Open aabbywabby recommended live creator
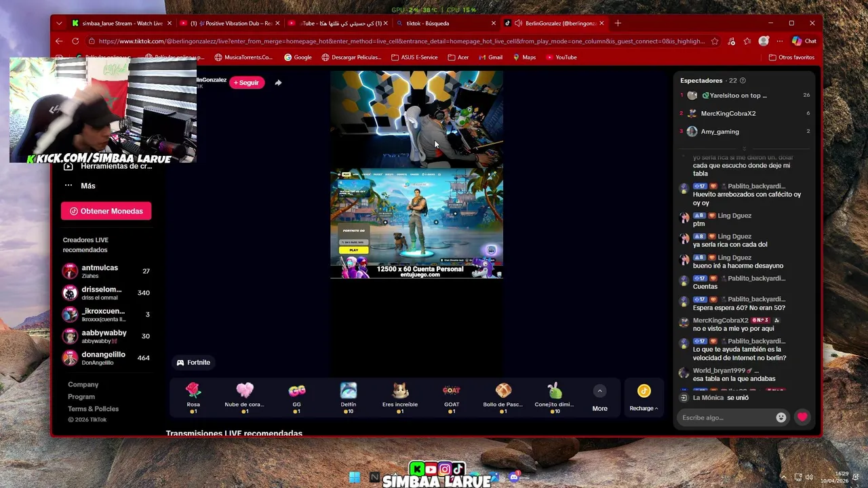Viewport: 868px width, 488px height. point(106,336)
